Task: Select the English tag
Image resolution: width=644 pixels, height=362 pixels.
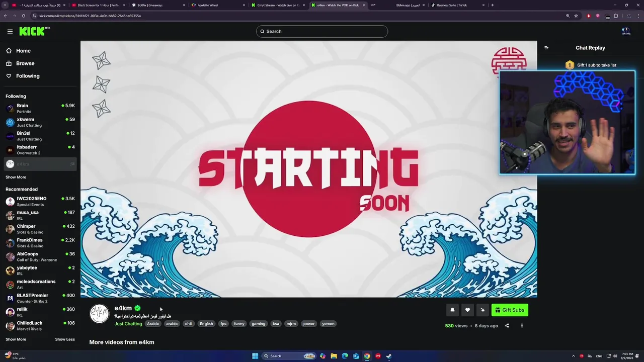Action: click(206, 324)
